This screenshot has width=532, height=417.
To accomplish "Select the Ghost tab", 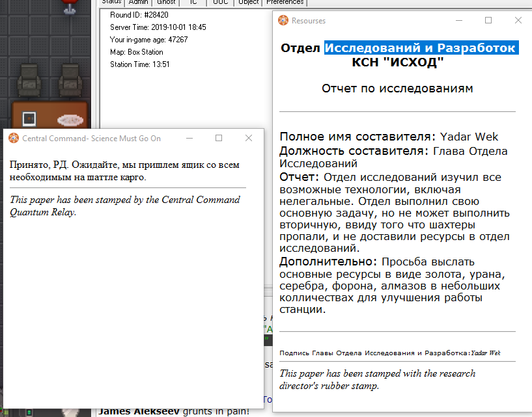I will click(x=165, y=3).
